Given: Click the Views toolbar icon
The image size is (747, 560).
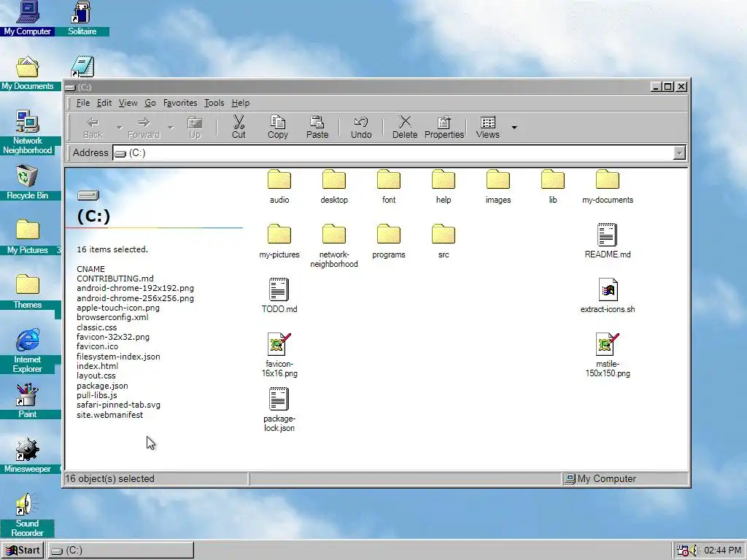Looking at the screenshot, I should (x=488, y=122).
